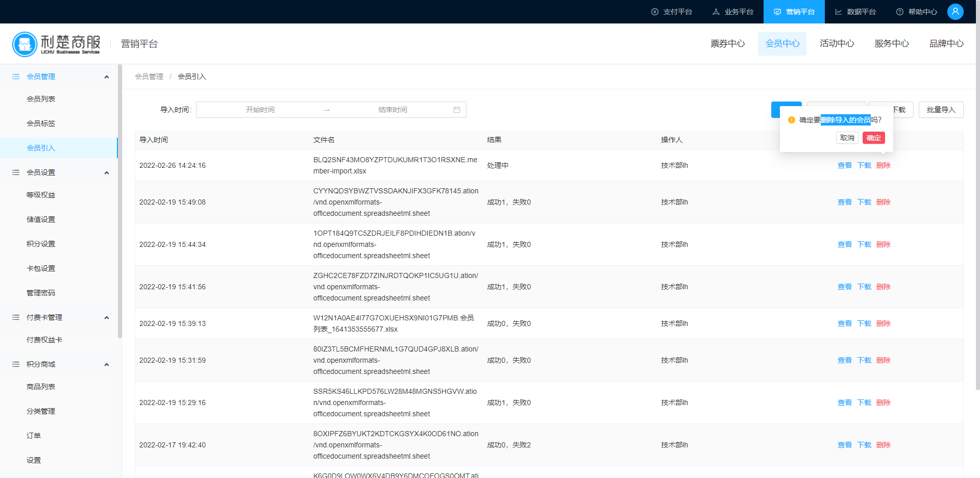980x478 pixels.
Task: Click the 会员设置 list icon
Action: pos(16,172)
